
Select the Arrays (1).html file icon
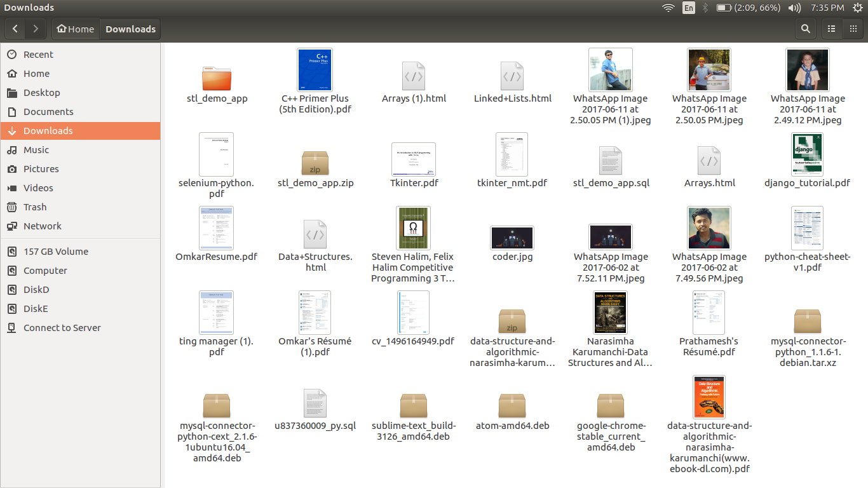pos(414,76)
